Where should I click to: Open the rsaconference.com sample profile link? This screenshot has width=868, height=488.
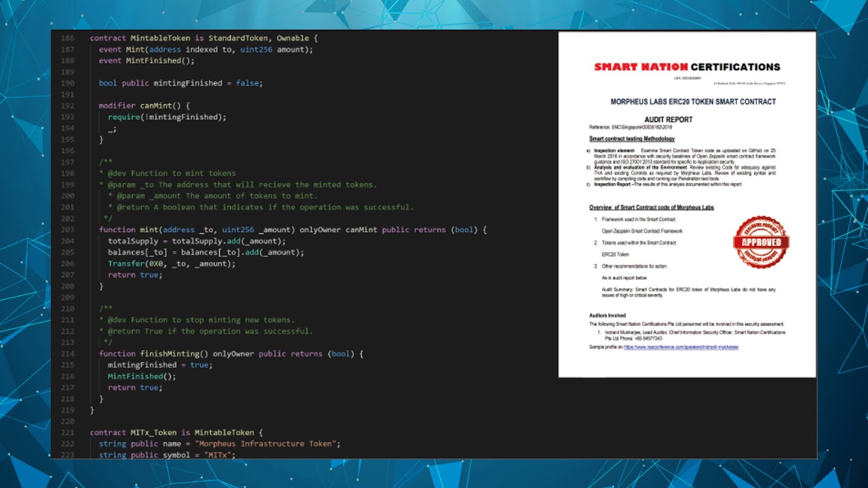click(681, 347)
